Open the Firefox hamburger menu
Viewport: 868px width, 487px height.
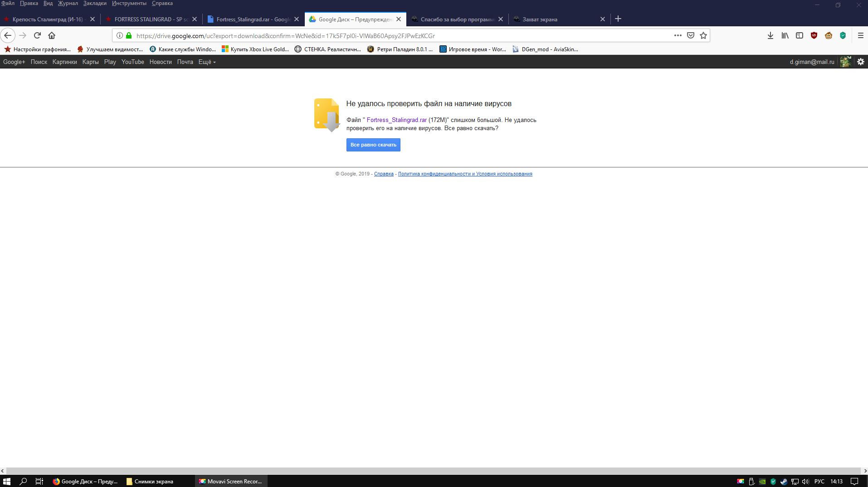tap(860, 35)
